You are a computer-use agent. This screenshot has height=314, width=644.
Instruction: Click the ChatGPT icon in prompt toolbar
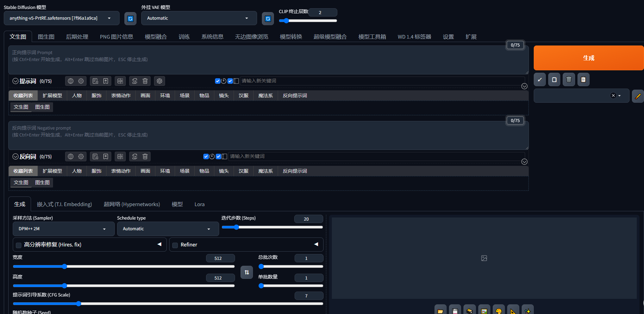pyautogui.click(x=159, y=81)
